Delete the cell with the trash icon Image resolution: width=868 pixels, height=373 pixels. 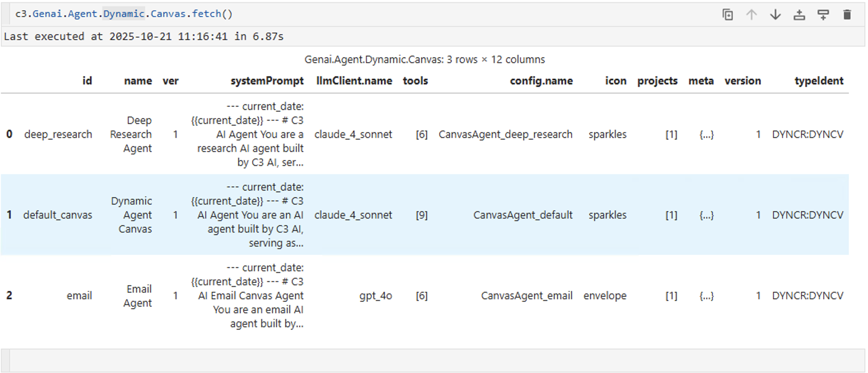point(847,15)
